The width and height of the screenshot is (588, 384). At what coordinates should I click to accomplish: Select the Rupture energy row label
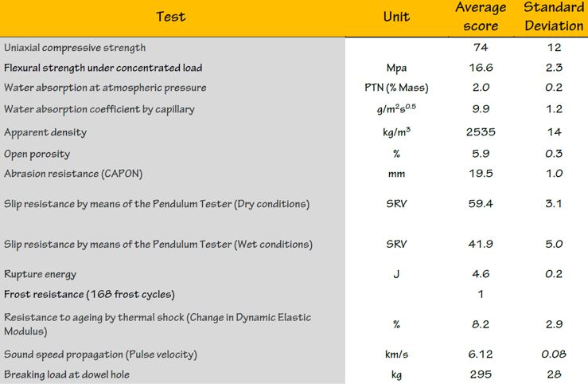point(40,274)
